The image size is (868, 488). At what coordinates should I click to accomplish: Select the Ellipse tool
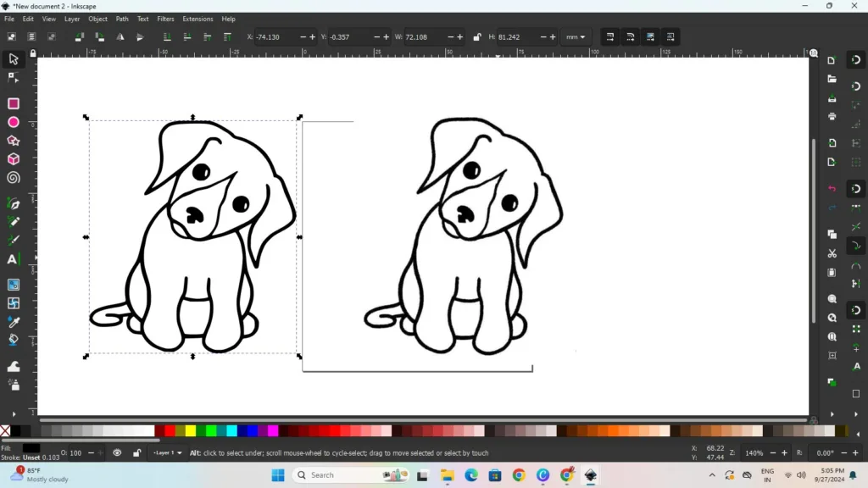[x=14, y=122]
